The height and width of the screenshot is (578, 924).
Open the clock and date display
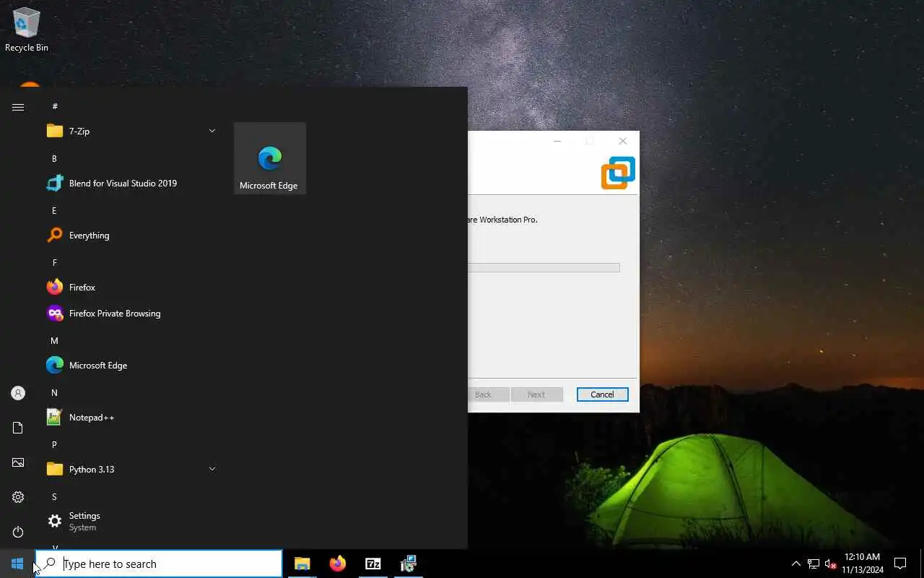click(862, 564)
